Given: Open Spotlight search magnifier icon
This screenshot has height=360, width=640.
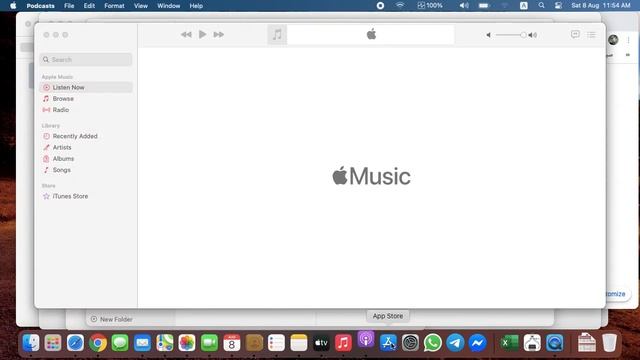Looking at the screenshot, I should click(x=541, y=5).
